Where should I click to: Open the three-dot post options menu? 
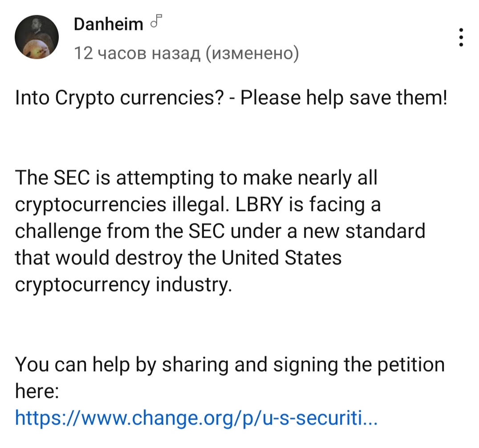coord(461,37)
